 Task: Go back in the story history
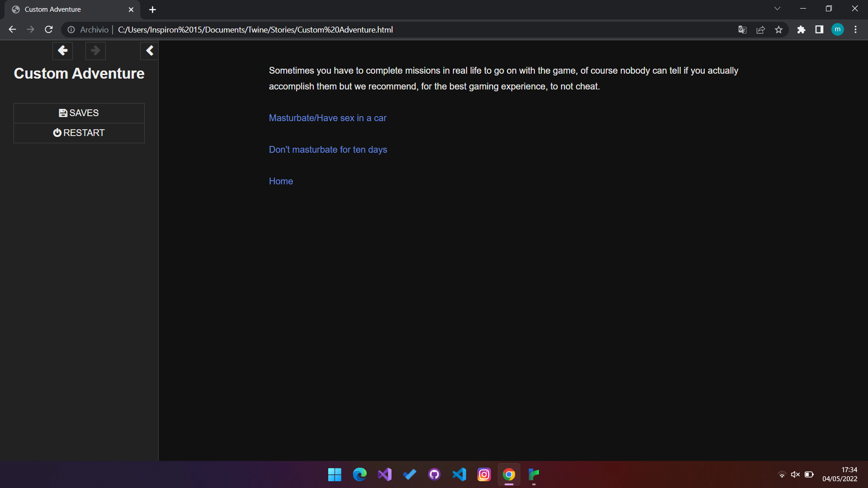[62, 51]
